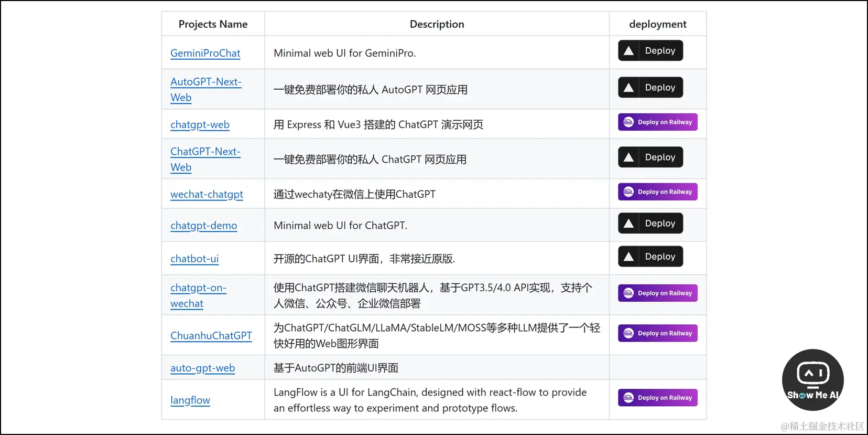Click the deployment column header
Viewport: 868px width, 435px height.
(x=657, y=24)
